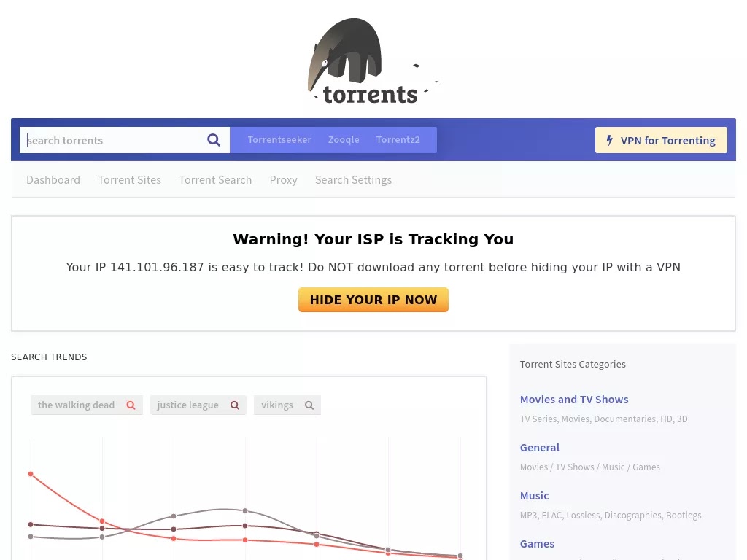Image resolution: width=747 pixels, height=560 pixels.
Task: Open the Zooqle link
Action: point(344,139)
